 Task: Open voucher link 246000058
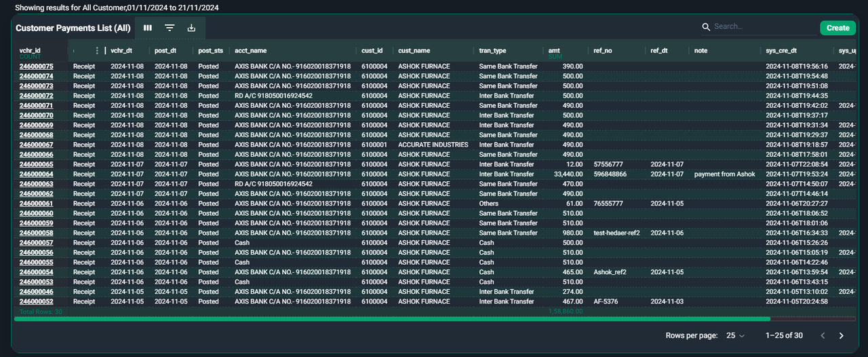[36, 233]
